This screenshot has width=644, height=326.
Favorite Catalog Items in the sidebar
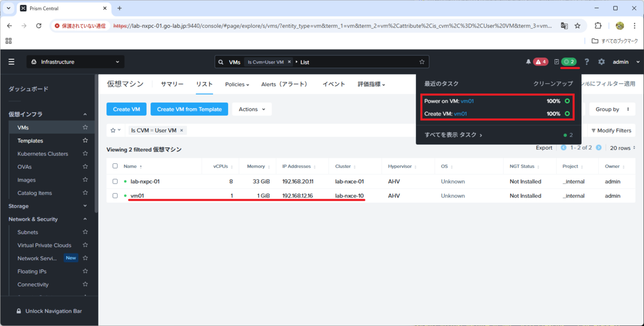pyautogui.click(x=85, y=193)
